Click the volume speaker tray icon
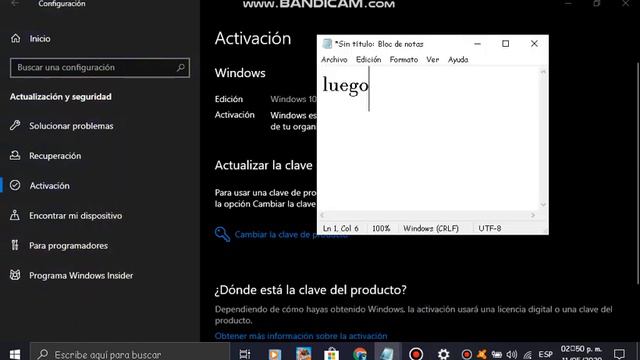Image resolution: width=640 pixels, height=360 pixels. point(512,354)
